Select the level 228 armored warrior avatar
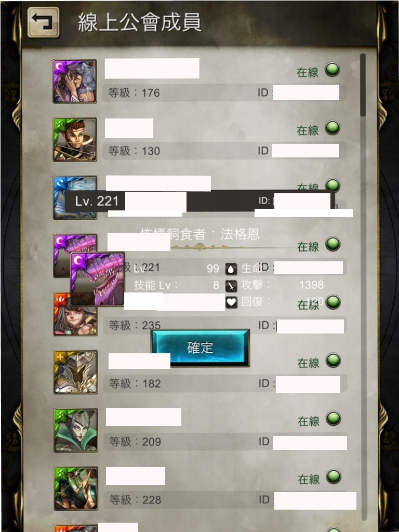 coord(76,488)
